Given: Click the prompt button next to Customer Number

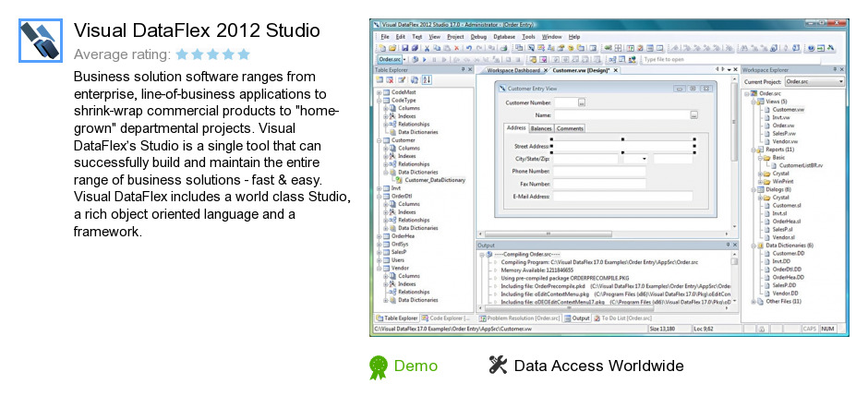Looking at the screenshot, I should pos(581,102).
